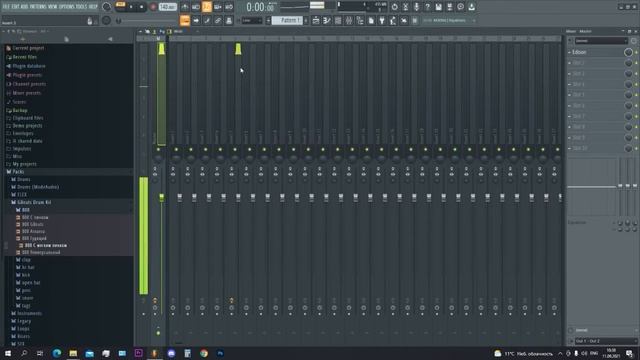This screenshot has height=360, width=640.
Task: Click the 140 tempo display
Action: (x=167, y=7)
